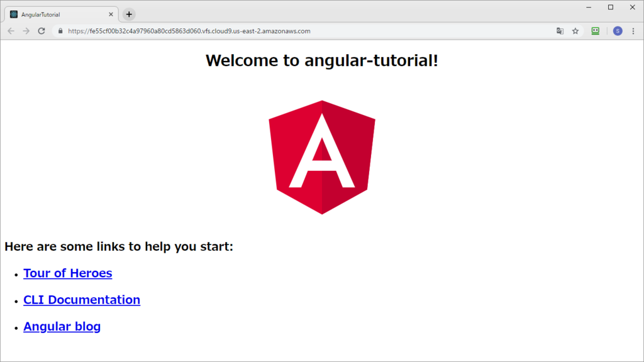Click the Welcome to angular-tutorial! heading
Image resolution: width=644 pixels, height=362 pixels.
click(x=322, y=60)
